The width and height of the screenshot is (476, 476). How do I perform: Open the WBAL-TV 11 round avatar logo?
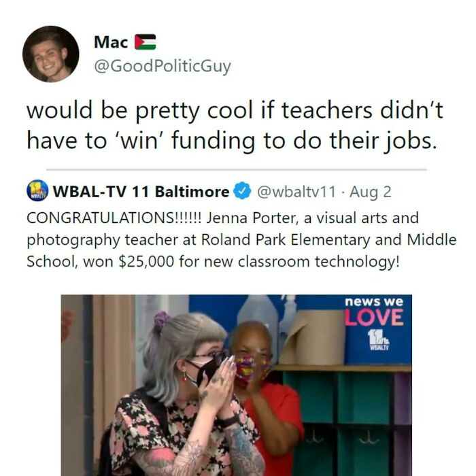point(37,190)
